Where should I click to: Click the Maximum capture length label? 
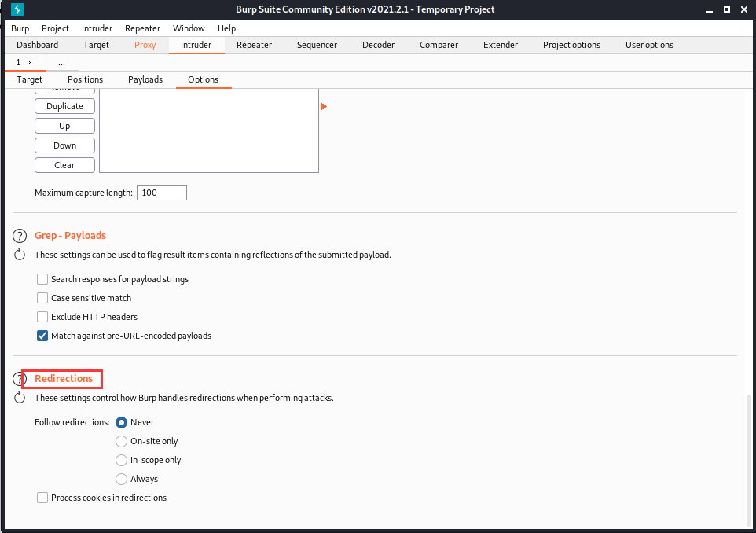pos(83,193)
